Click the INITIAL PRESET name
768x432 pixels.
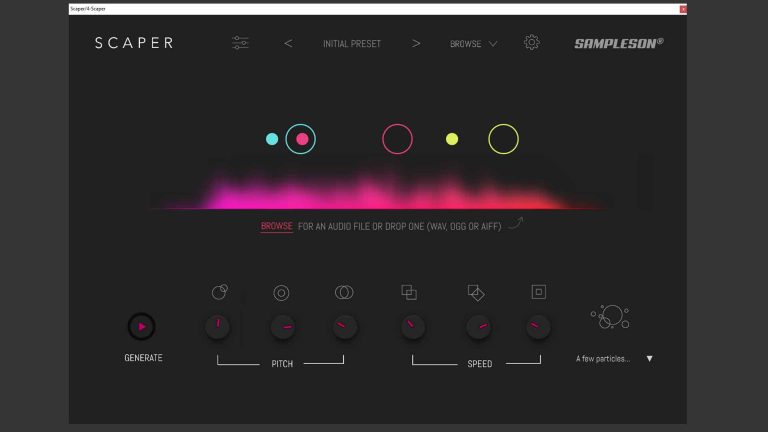pos(352,44)
